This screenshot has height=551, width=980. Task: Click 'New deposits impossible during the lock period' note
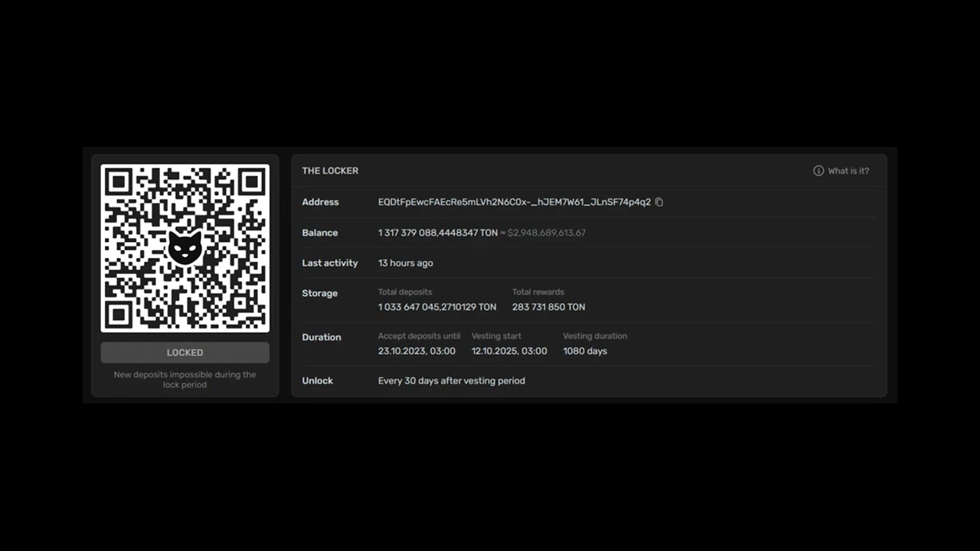coord(185,380)
